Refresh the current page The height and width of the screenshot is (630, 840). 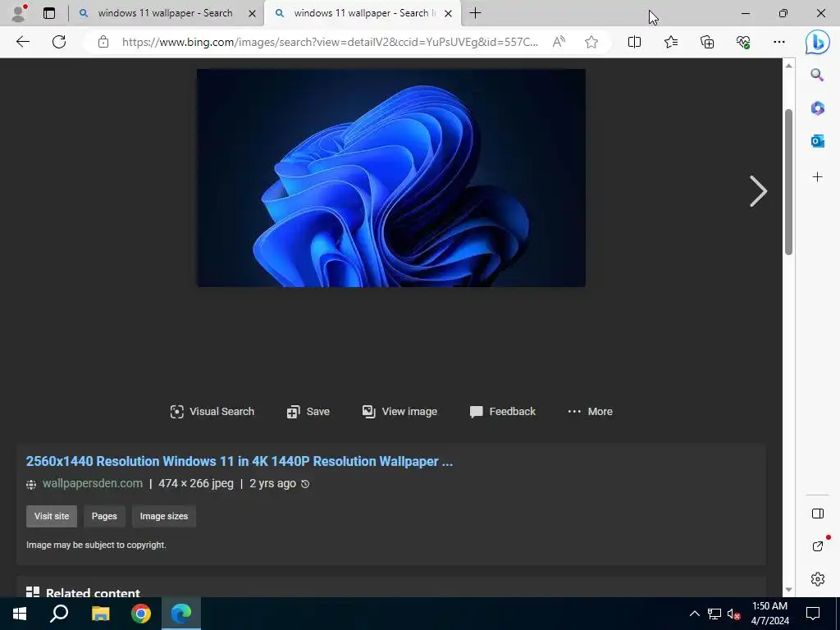click(59, 42)
